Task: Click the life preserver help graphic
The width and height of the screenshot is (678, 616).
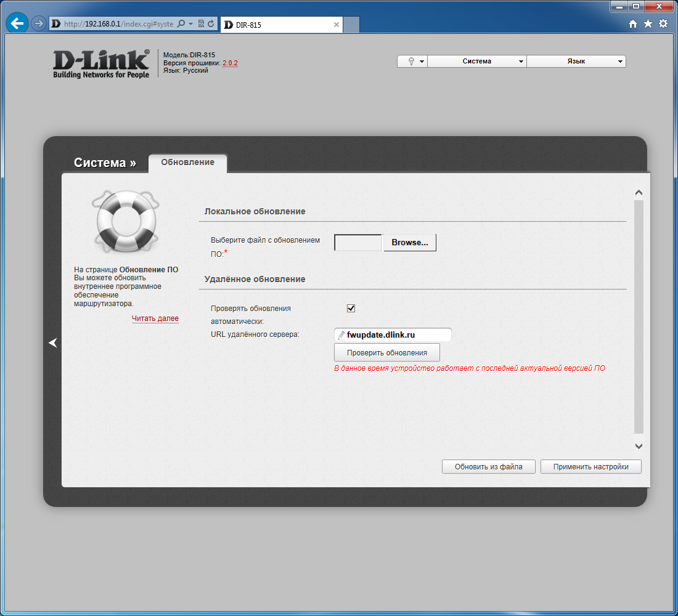Action: tap(125, 221)
